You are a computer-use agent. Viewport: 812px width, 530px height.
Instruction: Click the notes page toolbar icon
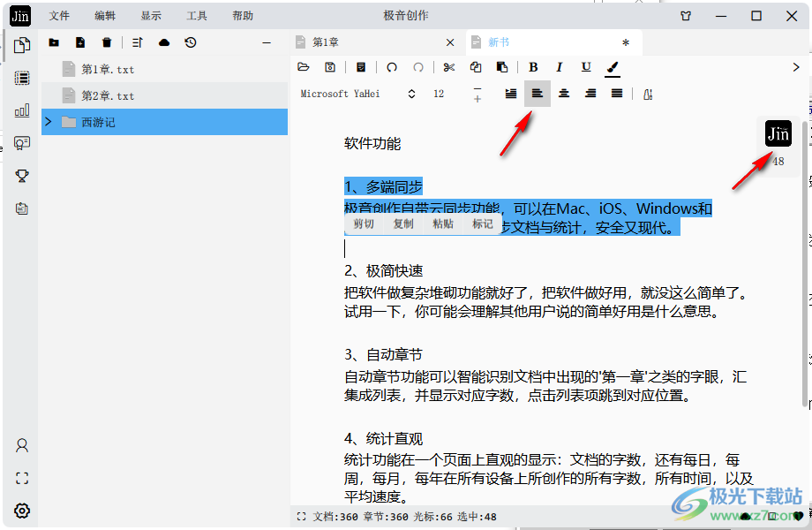361,67
